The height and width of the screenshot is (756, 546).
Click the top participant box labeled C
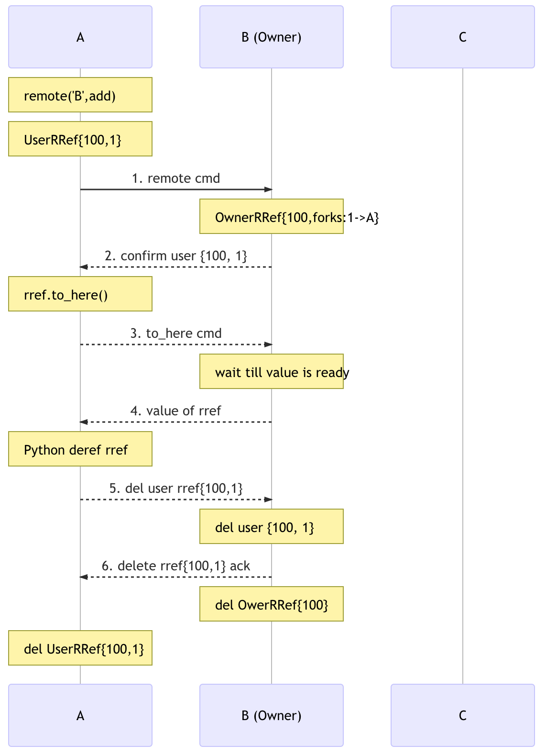[463, 37]
